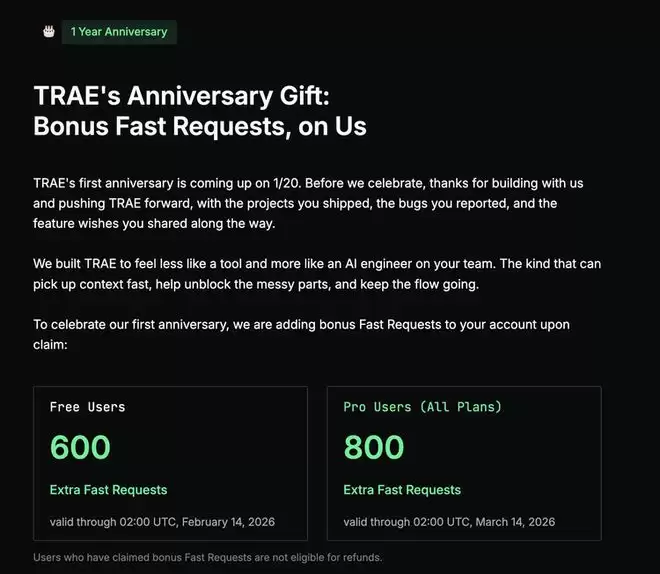The width and height of the screenshot is (660, 574).
Task: Click the March 14, 2026 validity text
Action: tap(449, 522)
